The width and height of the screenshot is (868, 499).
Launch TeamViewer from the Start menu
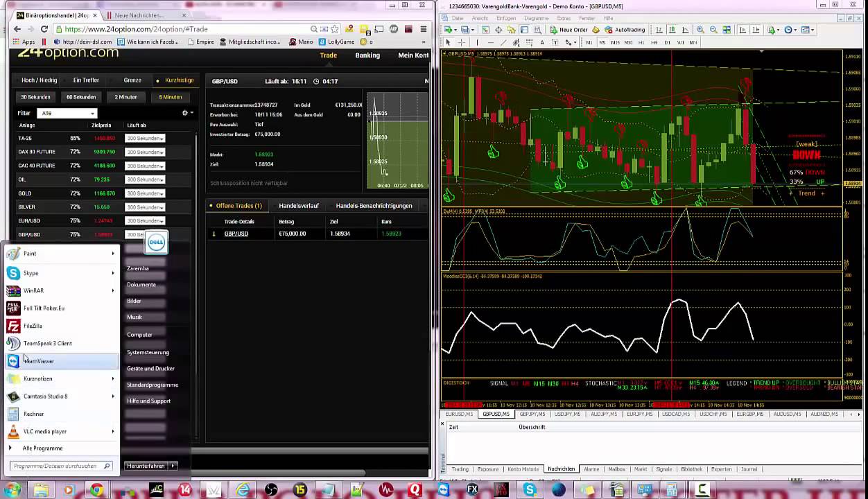(62, 361)
